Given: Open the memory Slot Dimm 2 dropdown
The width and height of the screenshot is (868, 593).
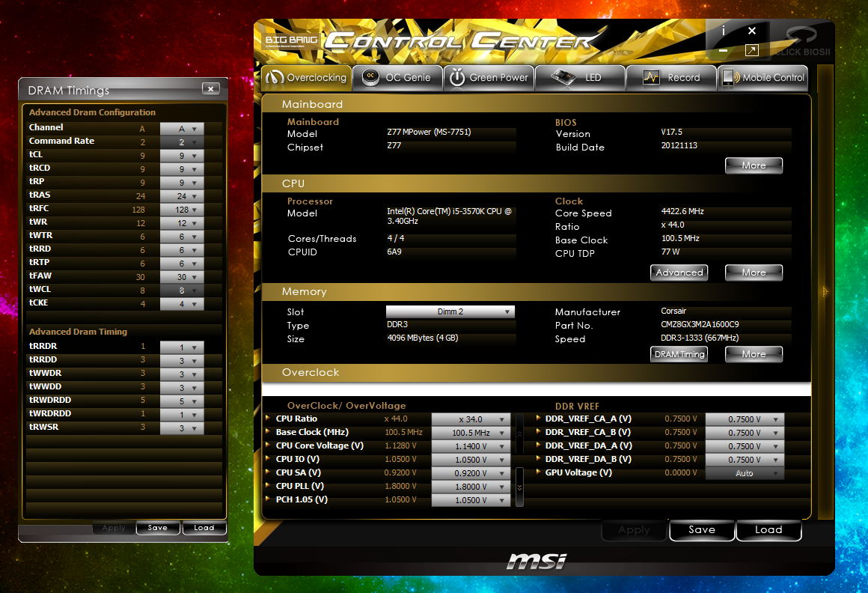Looking at the screenshot, I should (450, 311).
